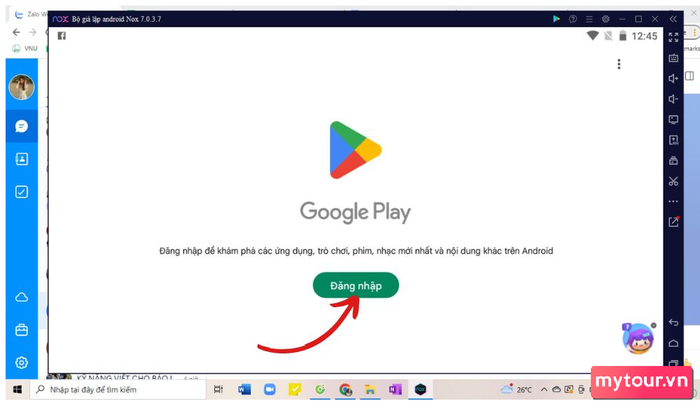Open Windows Start menu

(17, 390)
